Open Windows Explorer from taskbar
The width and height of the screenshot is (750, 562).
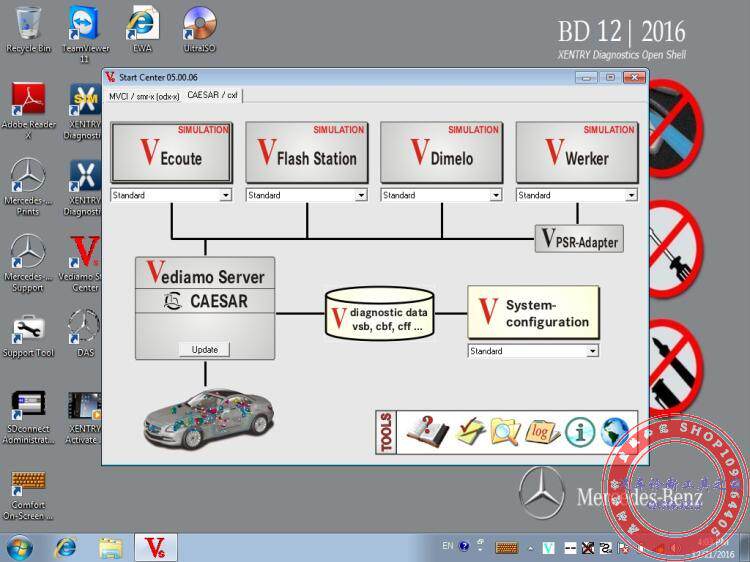[x=110, y=548]
